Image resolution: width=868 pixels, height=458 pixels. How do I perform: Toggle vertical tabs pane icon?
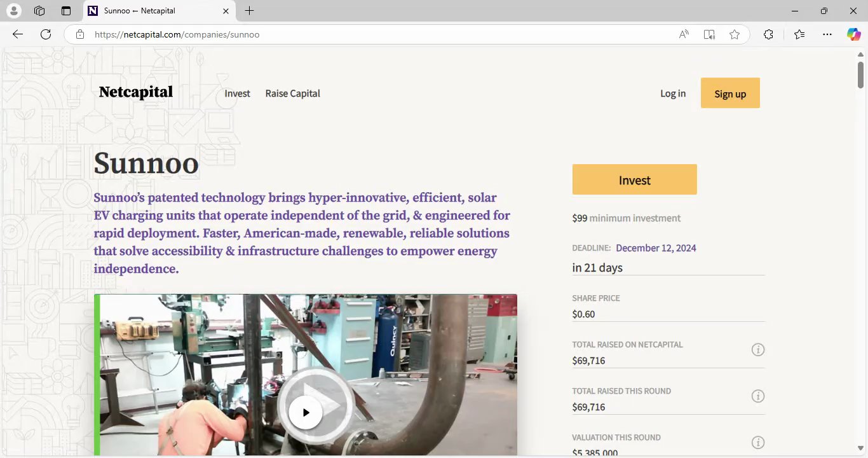66,11
